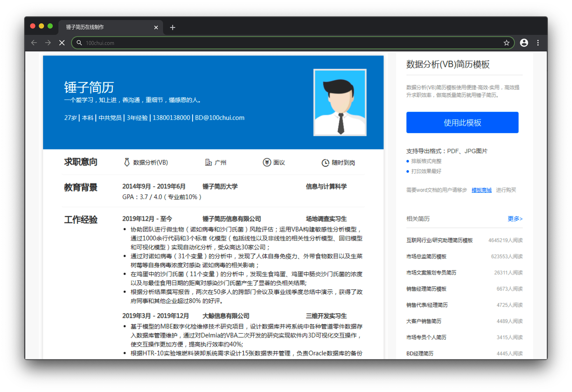572x392 pixels.
Task: Bookmark this page with the star icon
Action: [506, 43]
